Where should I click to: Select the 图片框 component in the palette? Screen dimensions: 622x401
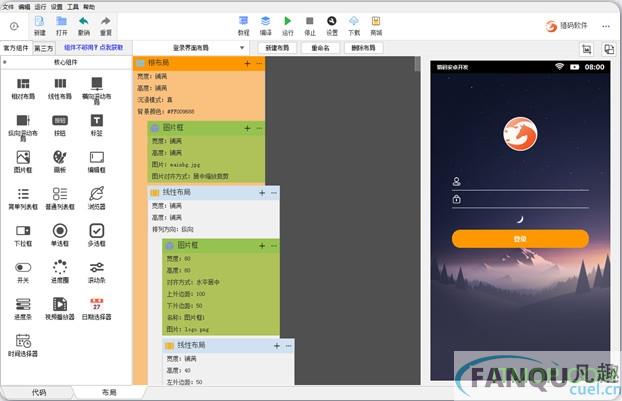click(23, 158)
